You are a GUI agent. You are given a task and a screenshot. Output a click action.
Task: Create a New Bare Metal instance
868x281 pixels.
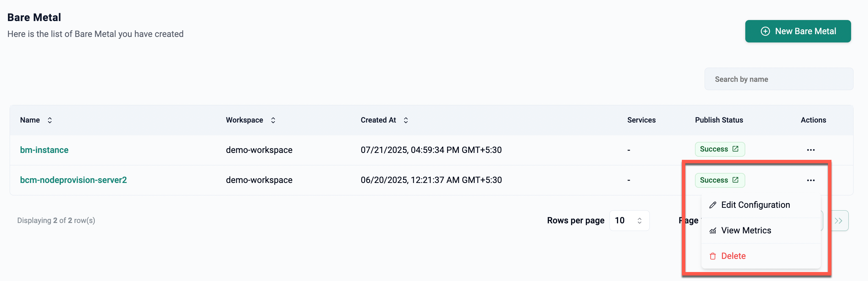pos(798,31)
